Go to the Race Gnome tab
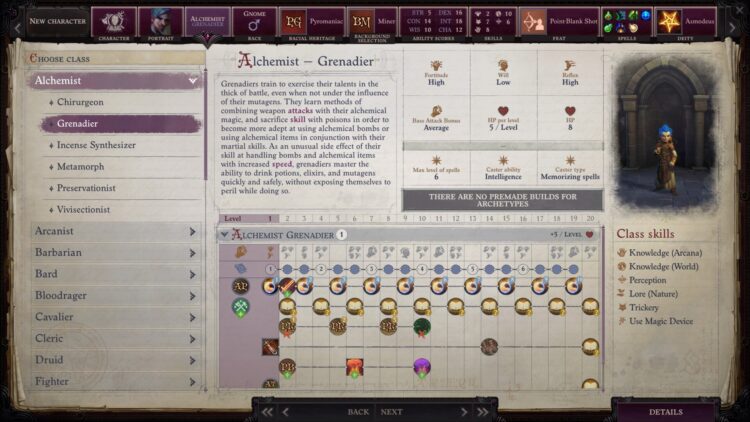This screenshot has width=750, height=422. coord(254,20)
